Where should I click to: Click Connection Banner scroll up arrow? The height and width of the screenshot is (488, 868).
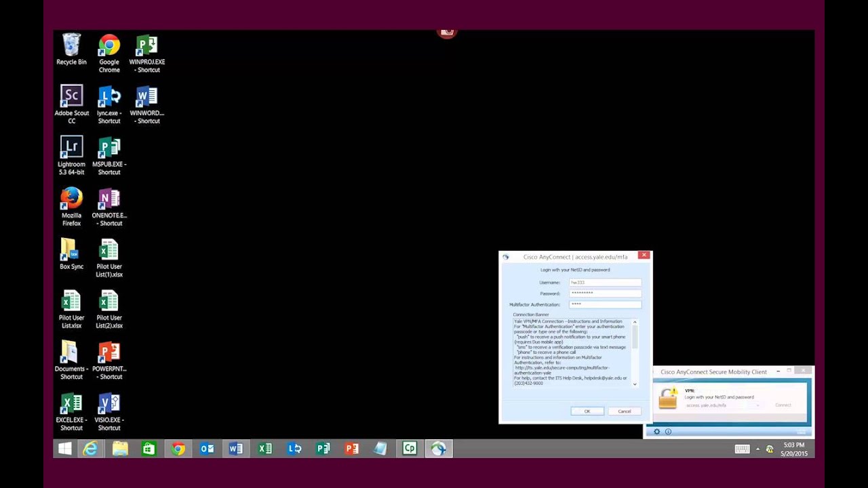[635, 322]
